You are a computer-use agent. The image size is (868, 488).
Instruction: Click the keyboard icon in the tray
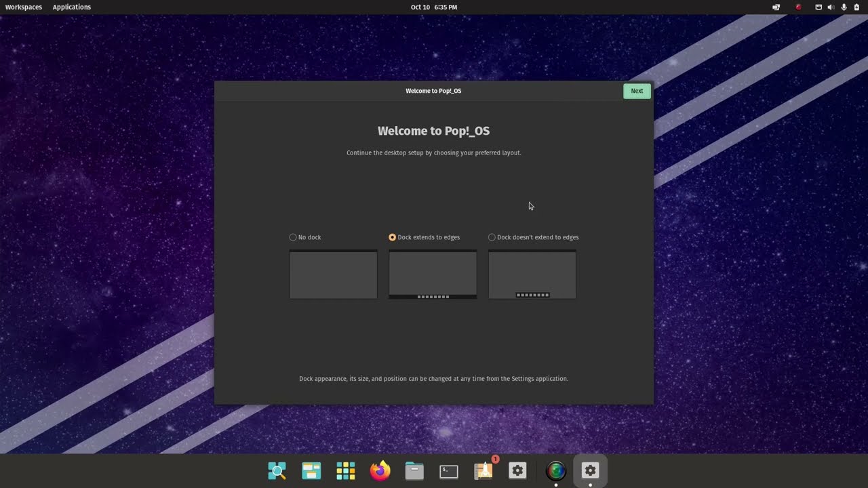click(817, 7)
